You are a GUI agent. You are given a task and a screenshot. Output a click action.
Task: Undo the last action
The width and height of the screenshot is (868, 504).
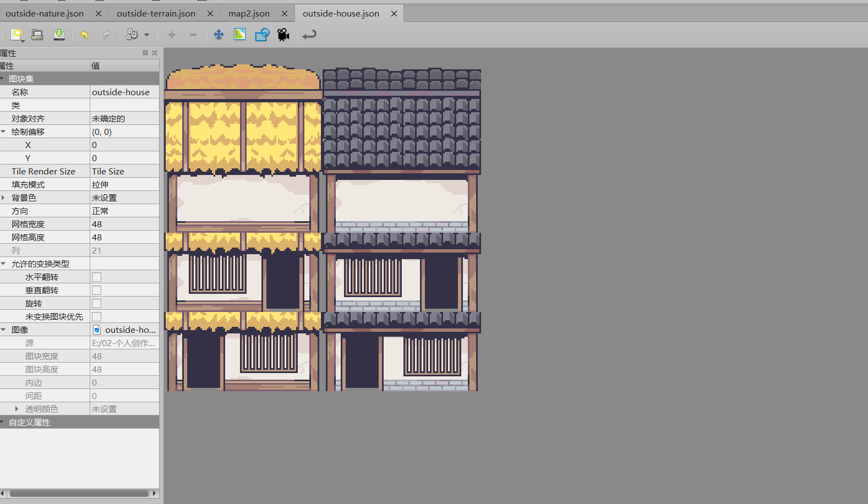point(84,35)
